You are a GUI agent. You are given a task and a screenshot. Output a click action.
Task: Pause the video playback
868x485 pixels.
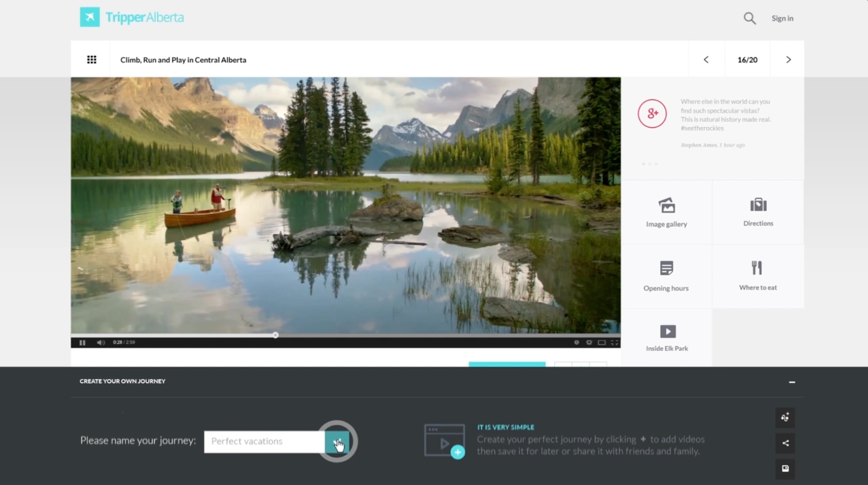pyautogui.click(x=82, y=343)
